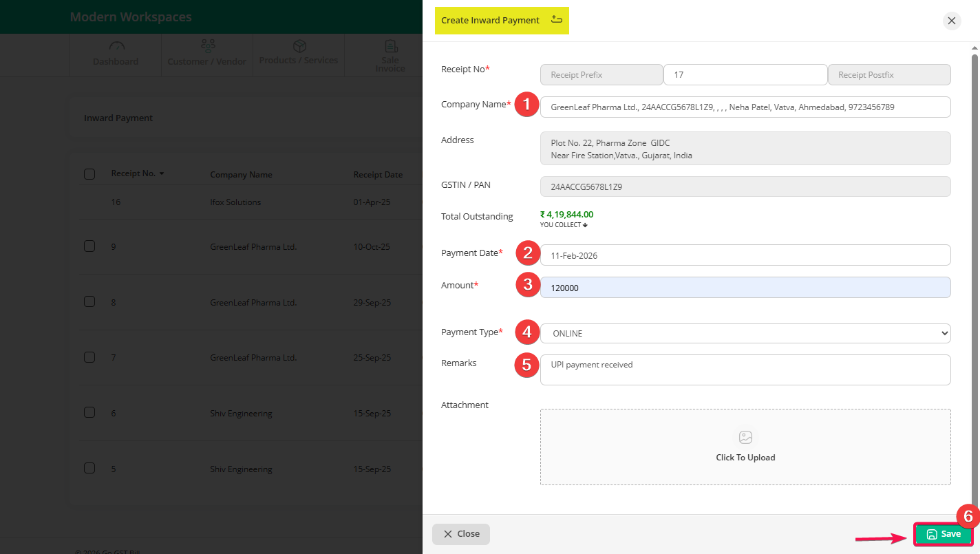Image resolution: width=980 pixels, height=554 pixels.
Task: Click the vertical scrollbar of the form
Action: pos(974,275)
